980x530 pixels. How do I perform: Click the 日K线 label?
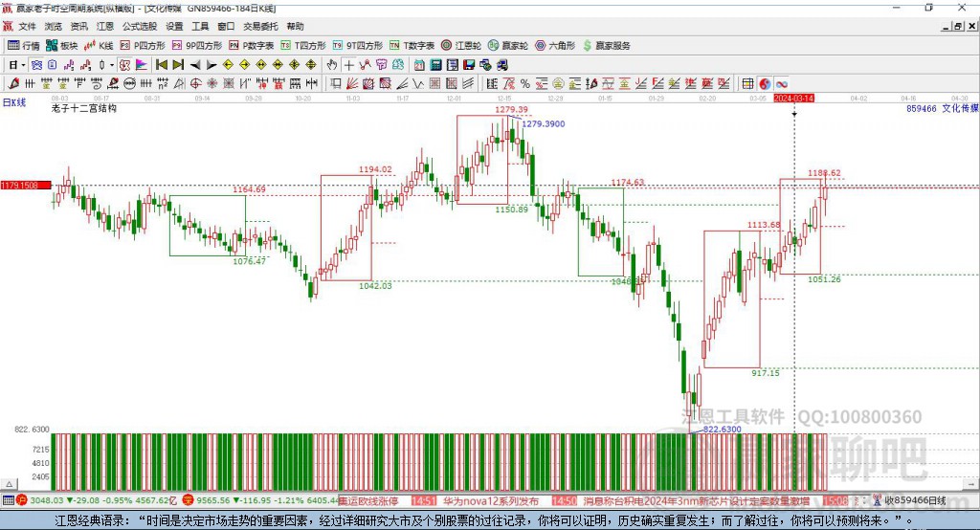coord(14,102)
